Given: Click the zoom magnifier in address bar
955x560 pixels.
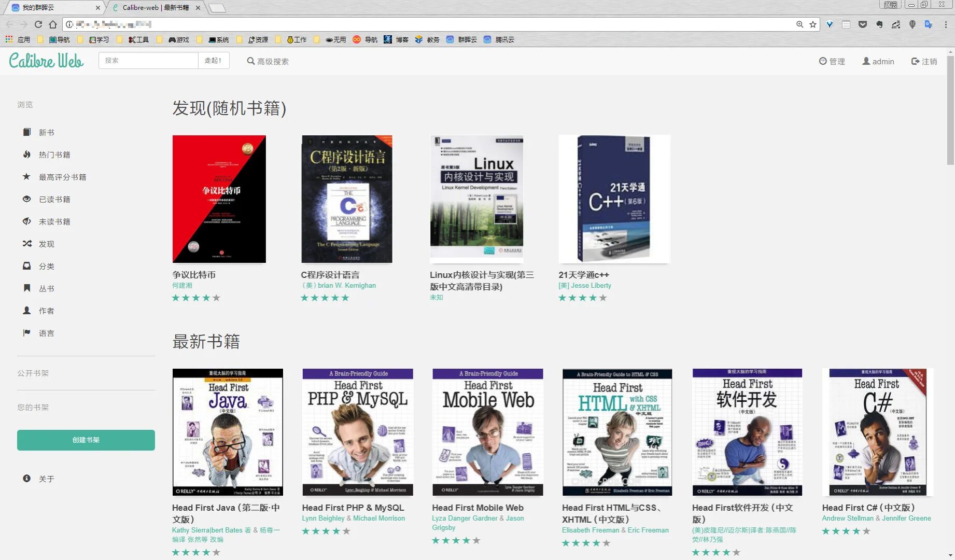Looking at the screenshot, I should [x=800, y=24].
